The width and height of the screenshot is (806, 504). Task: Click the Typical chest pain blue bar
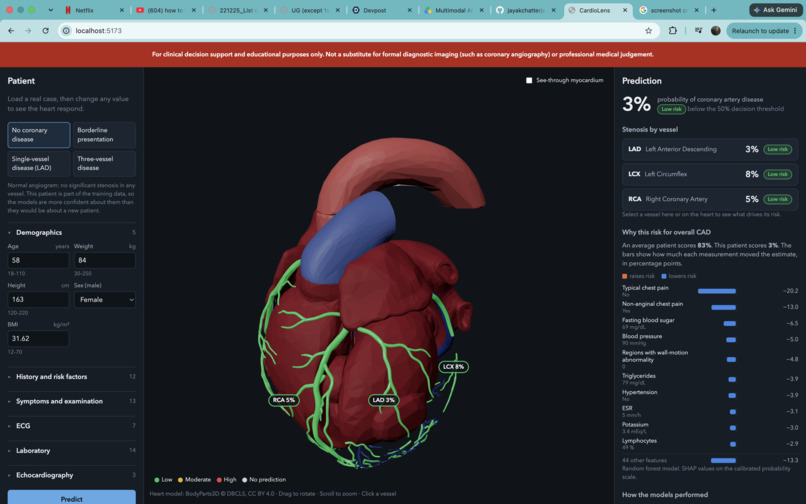pyautogui.click(x=717, y=291)
